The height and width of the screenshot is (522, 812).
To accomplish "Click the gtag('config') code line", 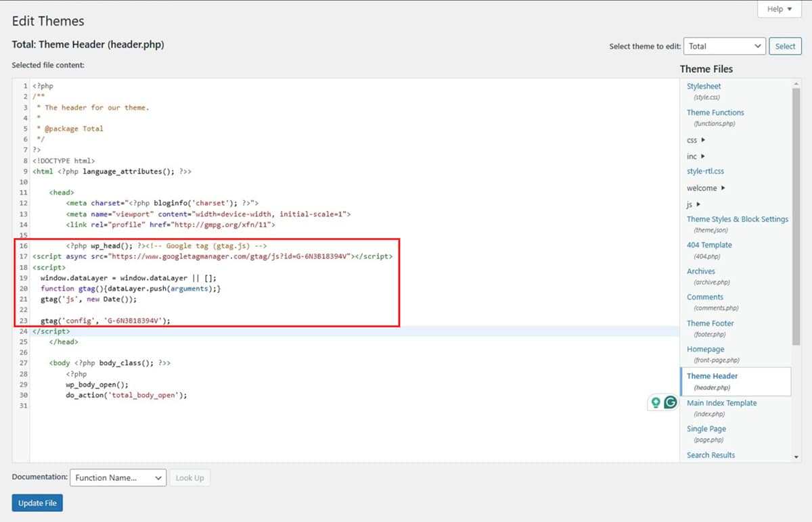I will tap(105, 321).
